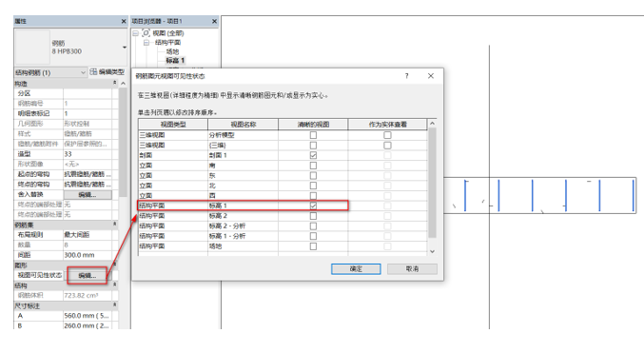Click 起点的弯钩 hook value field
The height and width of the screenshot is (353, 644).
[88, 174]
